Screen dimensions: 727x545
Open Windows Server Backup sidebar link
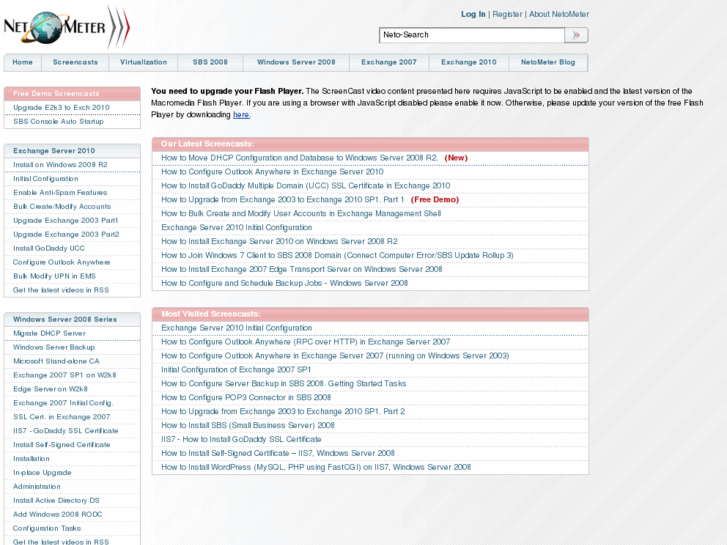click(54, 347)
